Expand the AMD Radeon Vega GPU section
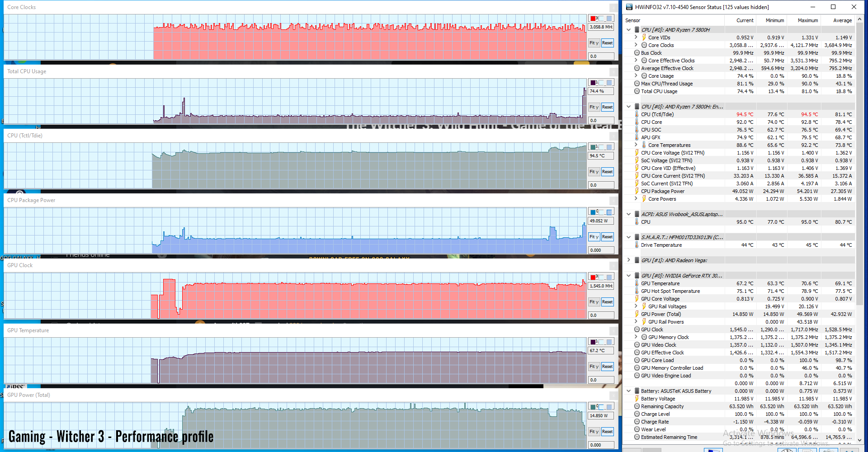The height and width of the screenshot is (452, 868). [x=628, y=260]
